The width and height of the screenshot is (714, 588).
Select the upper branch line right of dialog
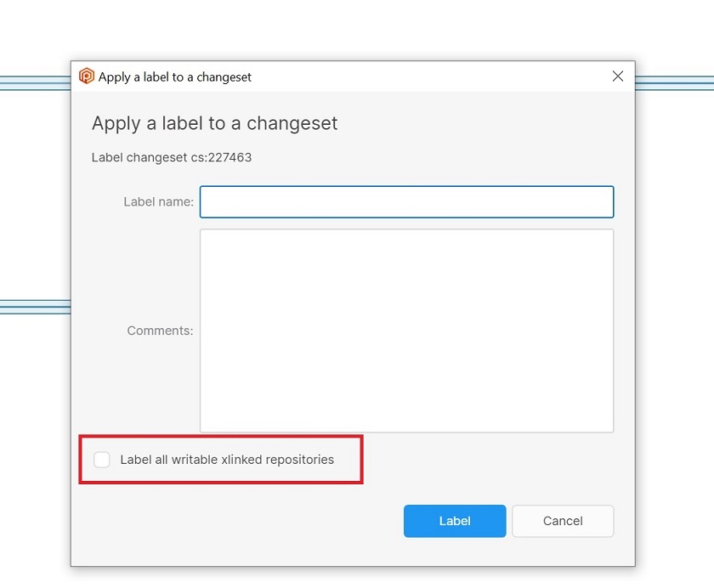(x=674, y=82)
